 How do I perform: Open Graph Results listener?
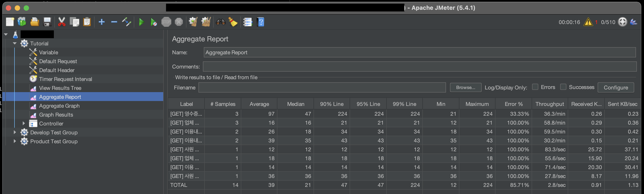point(56,115)
